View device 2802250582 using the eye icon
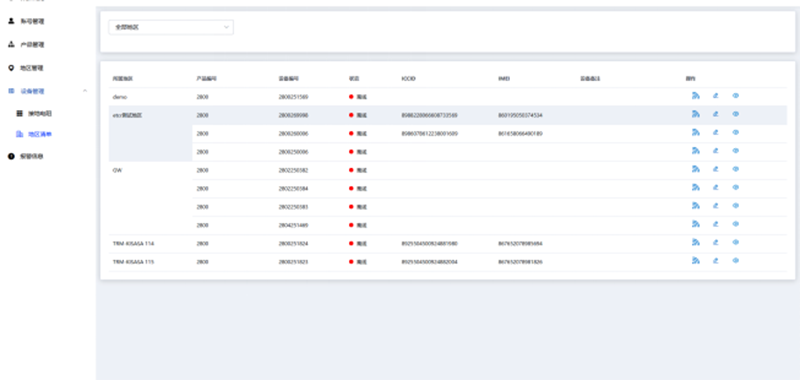 coord(735,169)
